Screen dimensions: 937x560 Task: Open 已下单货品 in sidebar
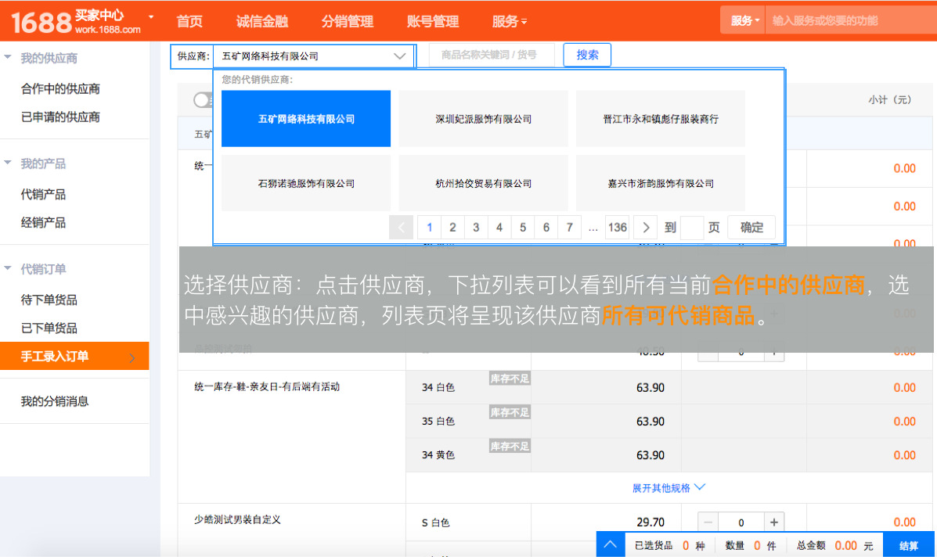tap(49, 328)
